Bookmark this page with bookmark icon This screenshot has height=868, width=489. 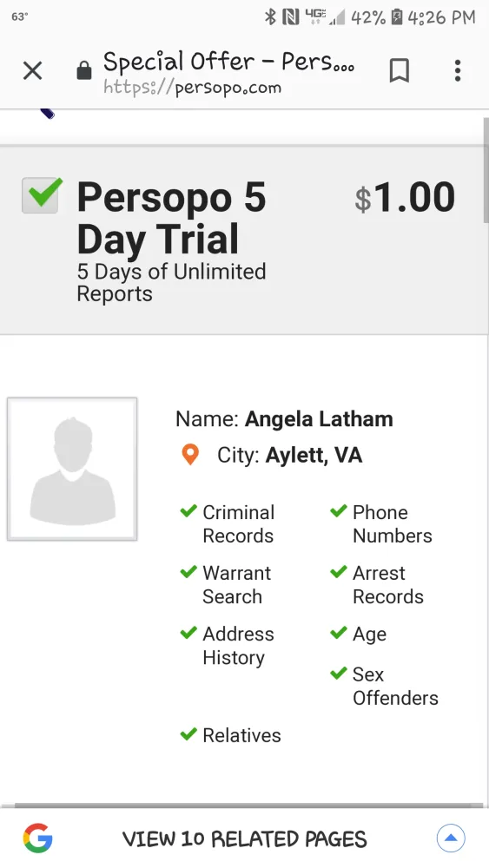click(x=399, y=71)
